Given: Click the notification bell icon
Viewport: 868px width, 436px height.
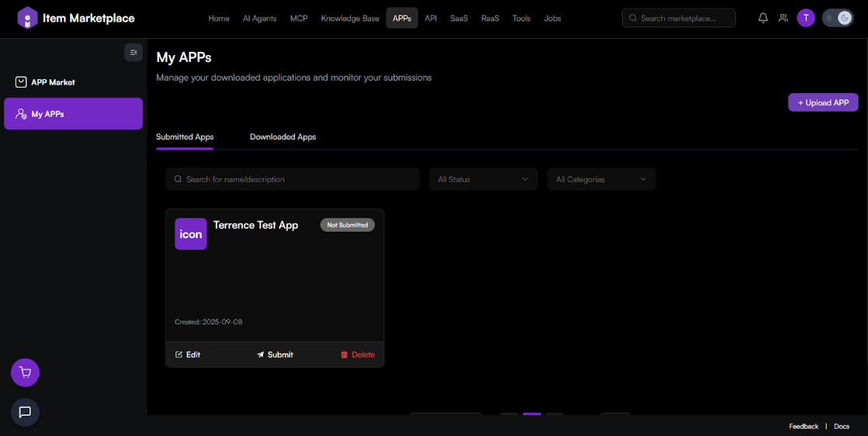Looking at the screenshot, I should 762,18.
